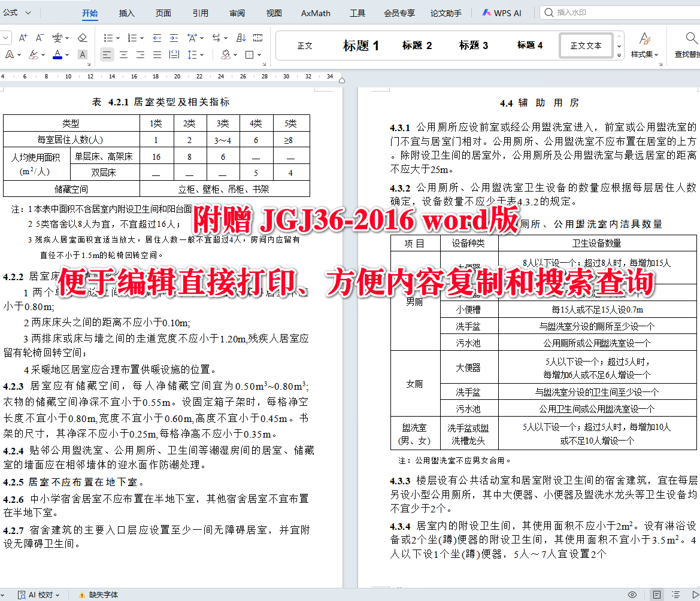Apply the 标题 4 heading style
This screenshot has height=601, width=700.
point(529,45)
